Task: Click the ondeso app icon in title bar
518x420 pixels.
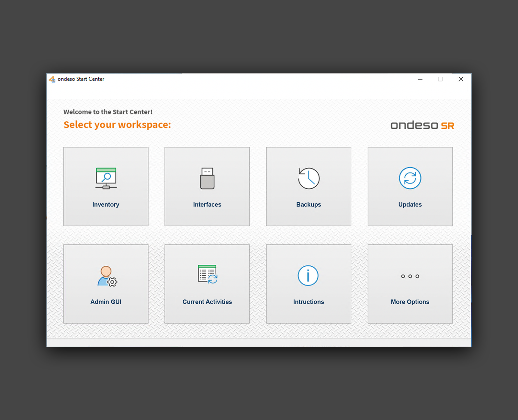Action: (x=52, y=79)
